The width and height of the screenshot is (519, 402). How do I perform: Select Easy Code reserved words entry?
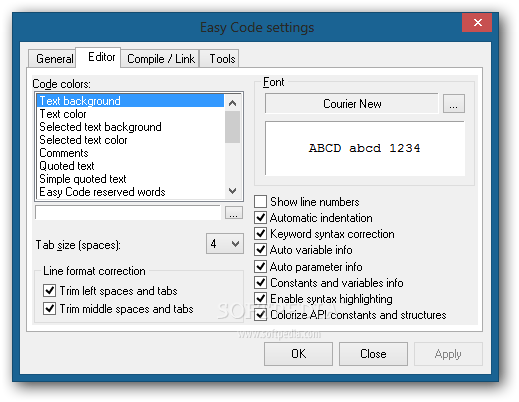point(130,192)
